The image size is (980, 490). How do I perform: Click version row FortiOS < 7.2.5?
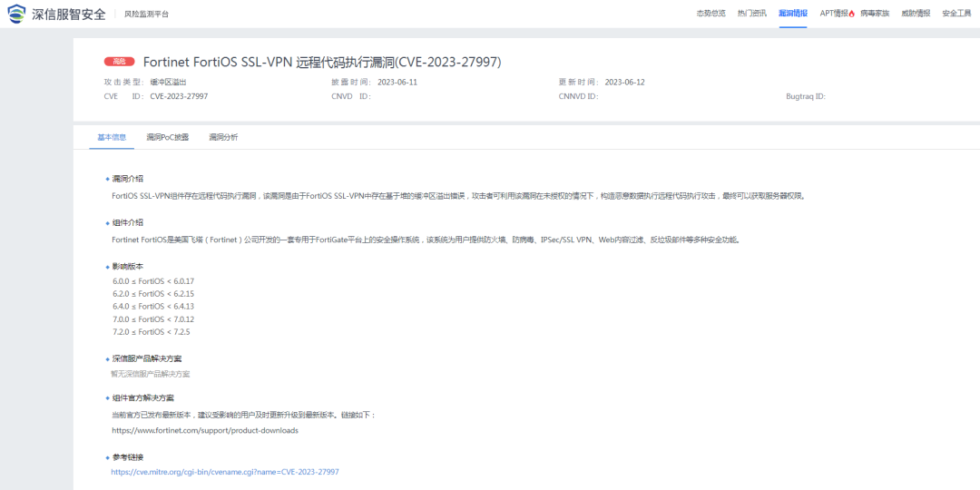[x=152, y=332]
